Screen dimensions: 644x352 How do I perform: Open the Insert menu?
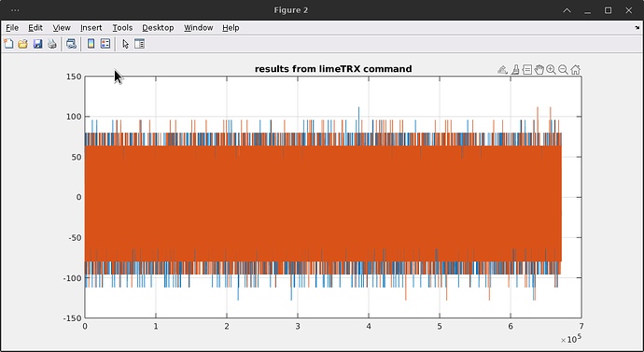pos(91,27)
